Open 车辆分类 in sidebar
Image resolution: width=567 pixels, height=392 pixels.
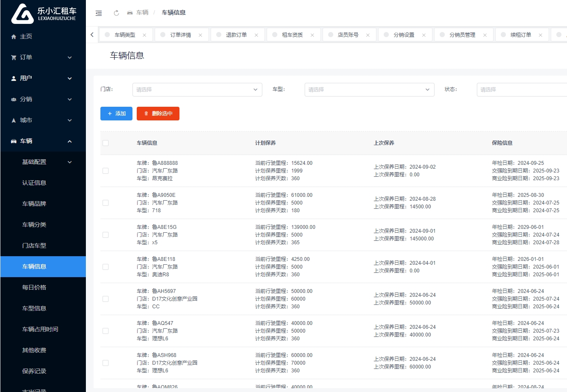click(43, 225)
